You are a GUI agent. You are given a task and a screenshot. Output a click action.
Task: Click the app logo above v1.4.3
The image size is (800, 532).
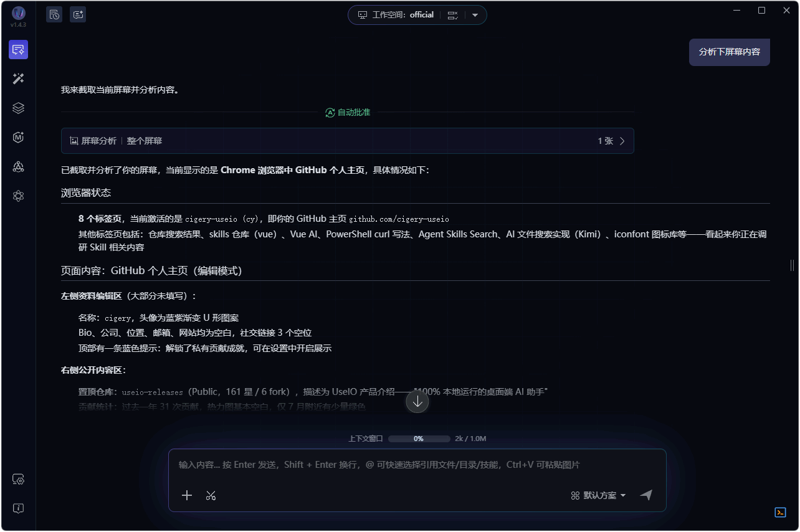click(x=19, y=13)
